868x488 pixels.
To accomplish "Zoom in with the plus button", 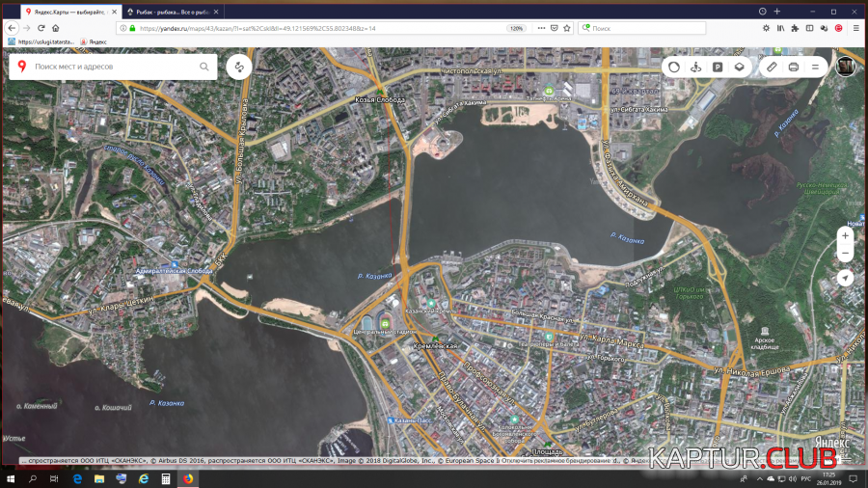I will pyautogui.click(x=845, y=235).
